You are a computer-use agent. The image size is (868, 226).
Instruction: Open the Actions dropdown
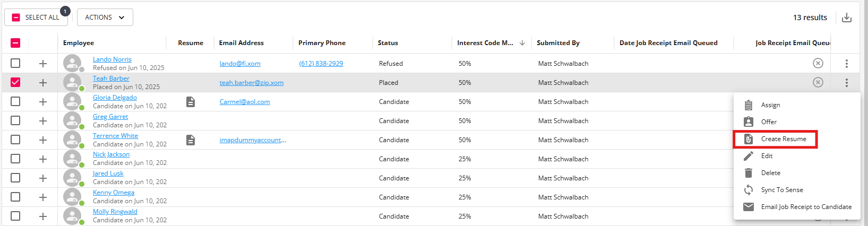click(x=105, y=18)
